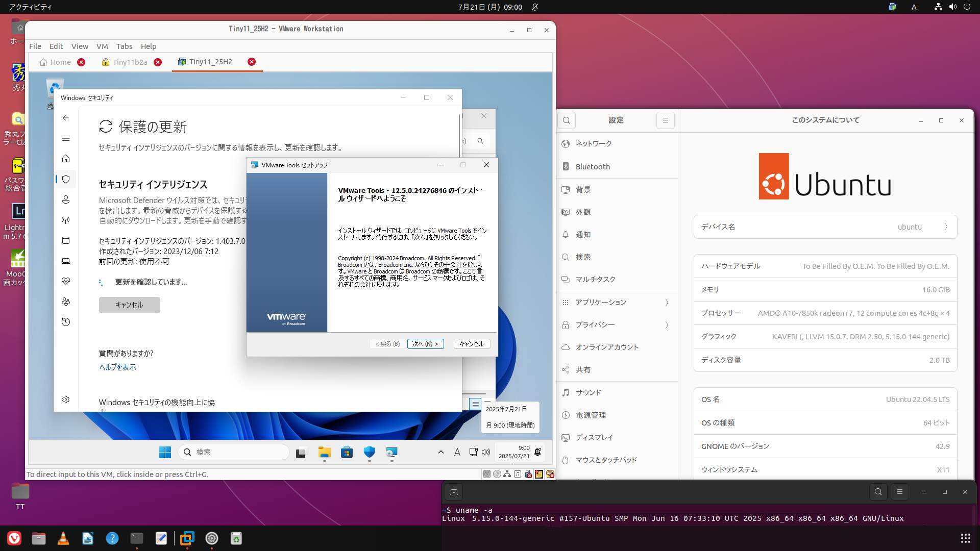Open VLC media player from Ubuntu dock

pos(63,538)
